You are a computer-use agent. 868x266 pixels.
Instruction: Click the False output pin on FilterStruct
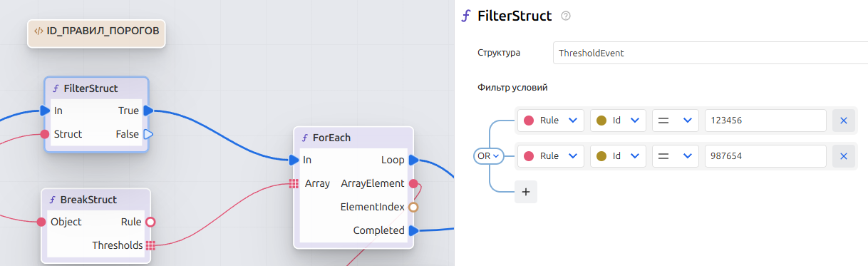pyautogui.click(x=148, y=134)
